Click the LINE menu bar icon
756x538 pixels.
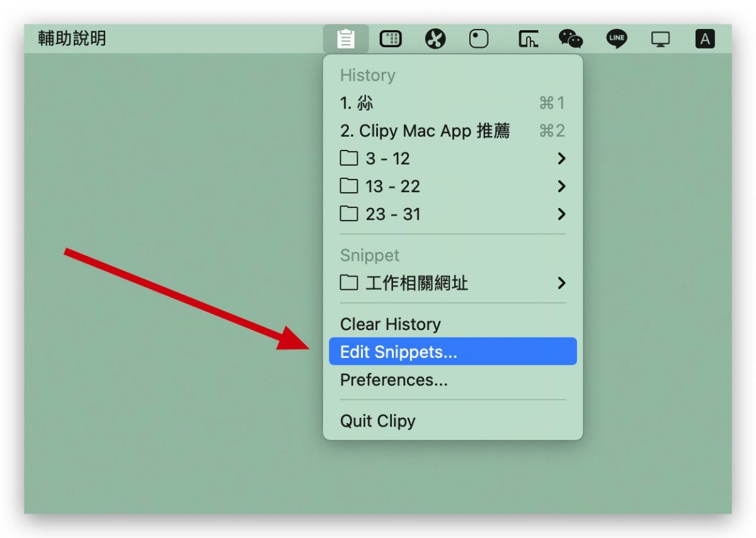pos(617,39)
